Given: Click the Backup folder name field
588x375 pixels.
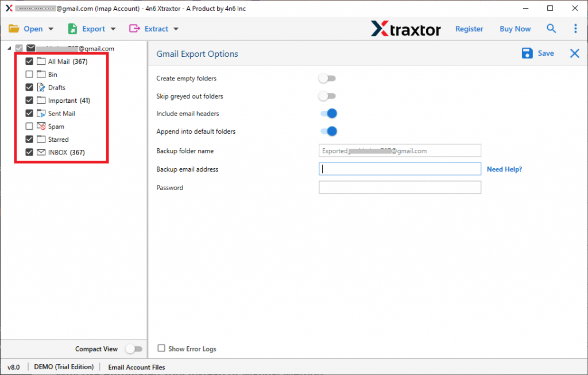Looking at the screenshot, I should (x=400, y=151).
